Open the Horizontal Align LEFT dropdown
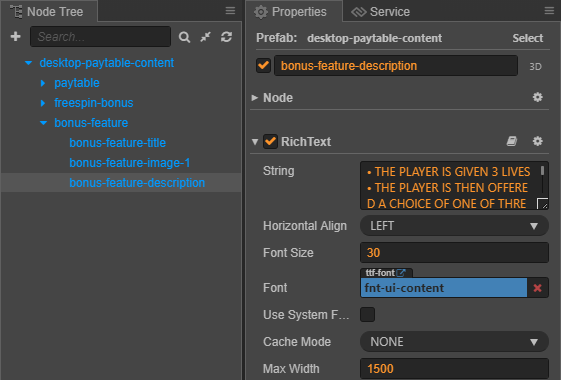Image resolution: width=561 pixels, height=380 pixels. pyautogui.click(x=454, y=226)
